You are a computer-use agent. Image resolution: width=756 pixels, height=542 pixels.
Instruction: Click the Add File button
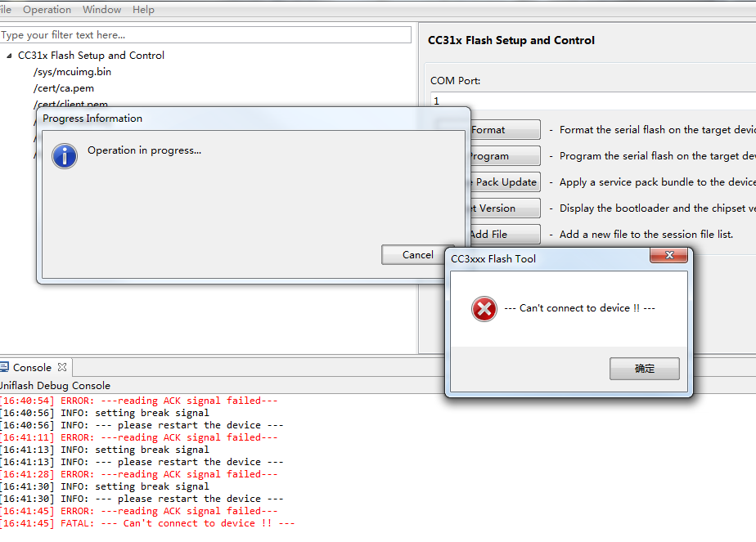pos(505,234)
